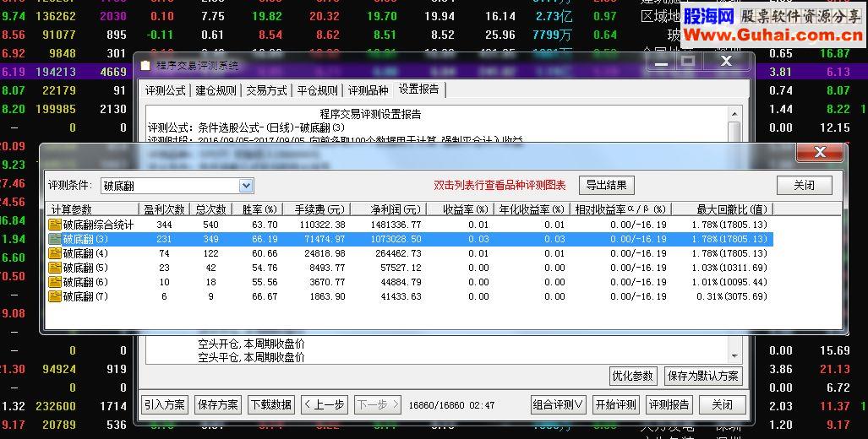Select the 破底翻综合统计 row
The image size is (868, 439).
pyautogui.click(x=410, y=225)
